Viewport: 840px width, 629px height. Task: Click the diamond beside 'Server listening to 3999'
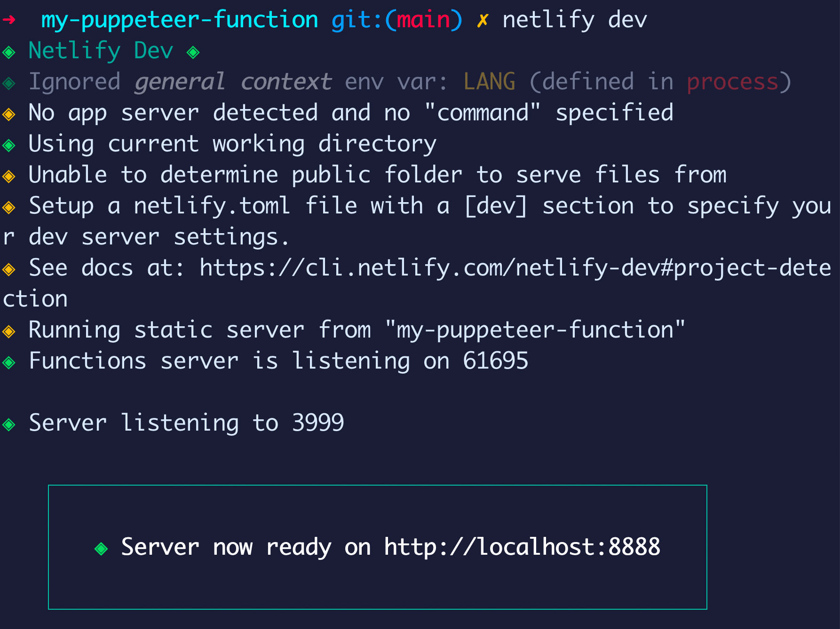[x=9, y=424]
